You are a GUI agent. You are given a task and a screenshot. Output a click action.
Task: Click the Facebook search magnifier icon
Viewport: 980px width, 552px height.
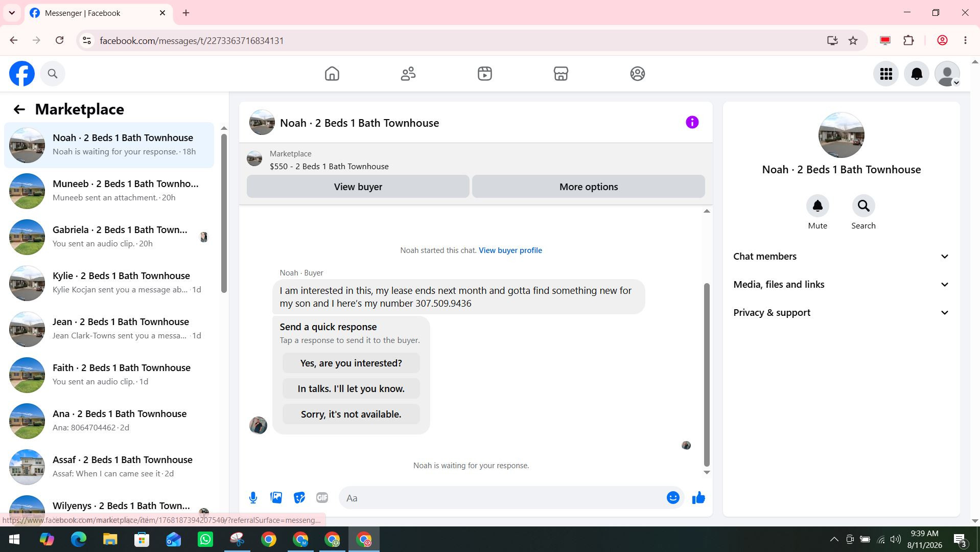pos(53,74)
